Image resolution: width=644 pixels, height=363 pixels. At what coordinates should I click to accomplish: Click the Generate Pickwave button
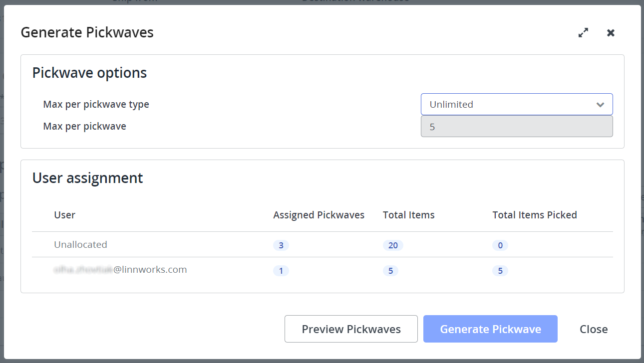[x=490, y=329]
